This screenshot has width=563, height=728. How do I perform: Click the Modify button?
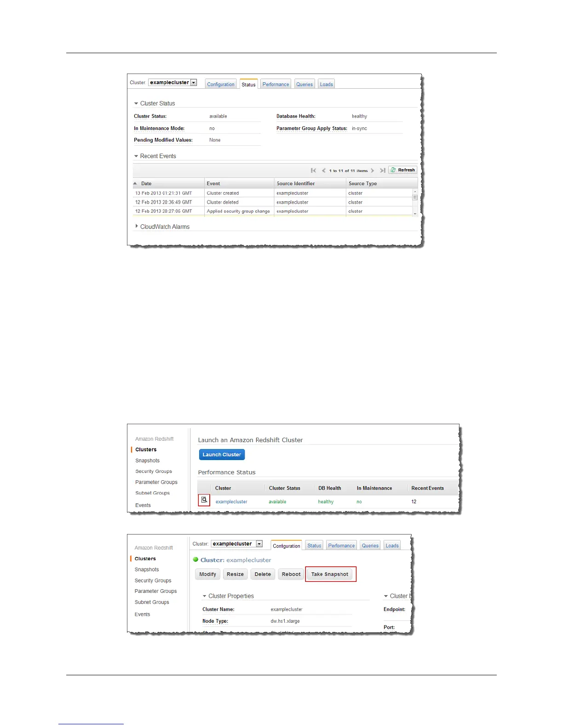coord(207,574)
